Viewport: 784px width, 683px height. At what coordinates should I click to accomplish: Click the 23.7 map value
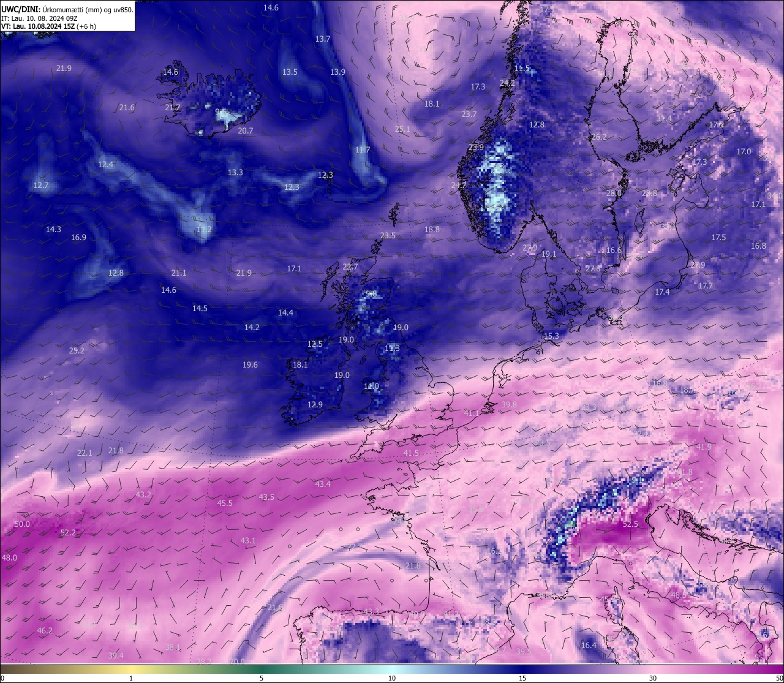(469, 115)
